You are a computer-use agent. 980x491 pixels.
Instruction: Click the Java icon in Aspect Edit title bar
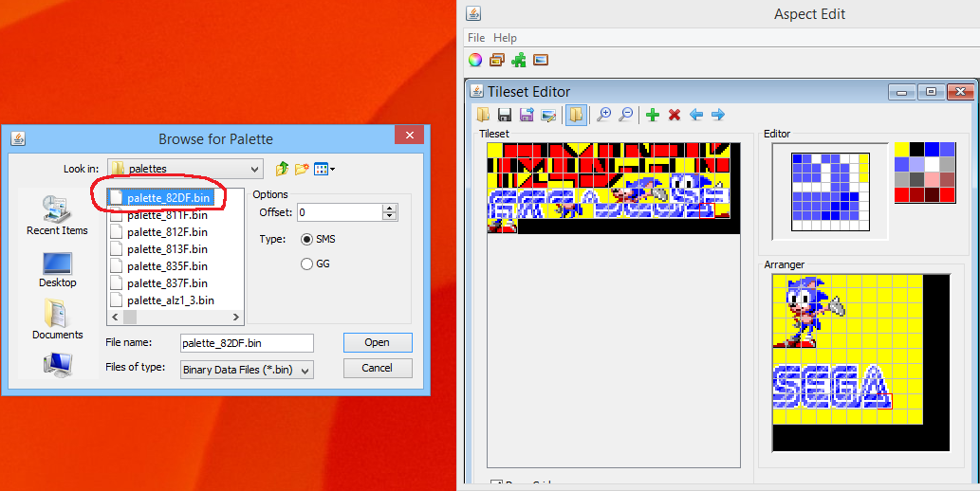[473, 13]
